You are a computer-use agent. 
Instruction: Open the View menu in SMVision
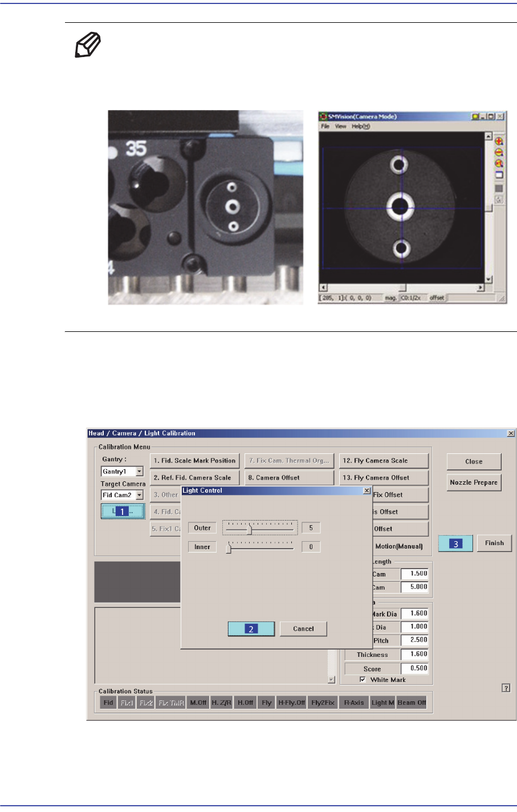pos(340,126)
